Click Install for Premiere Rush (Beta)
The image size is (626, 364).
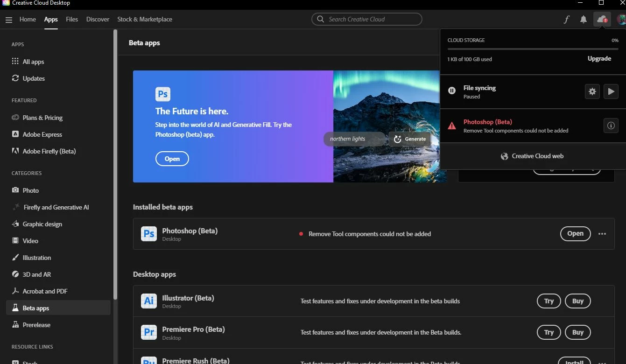point(574,361)
